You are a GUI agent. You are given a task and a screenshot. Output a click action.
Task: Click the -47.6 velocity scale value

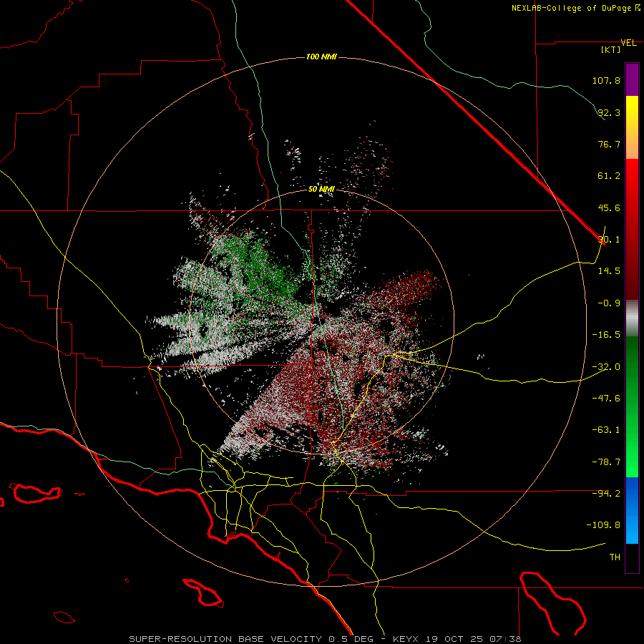606,399
